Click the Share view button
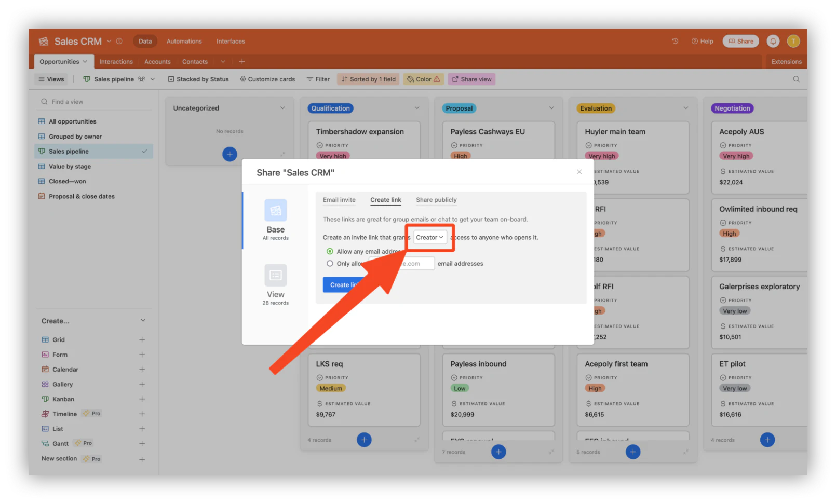This screenshot has height=504, width=836. click(x=471, y=79)
